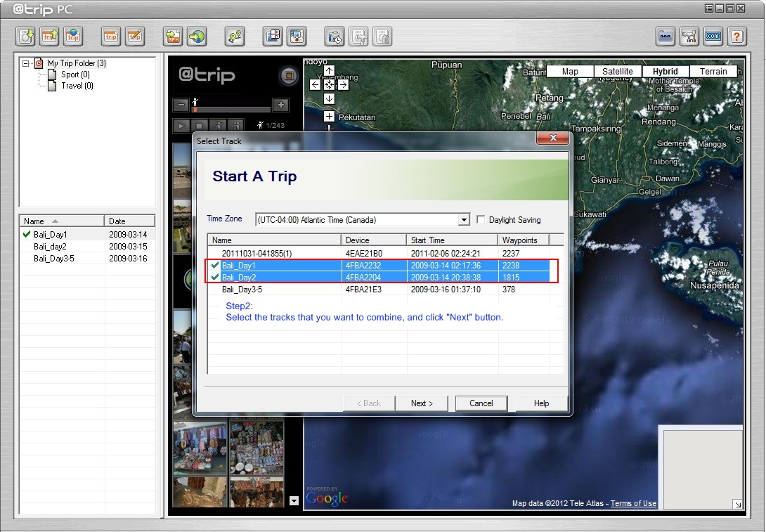Select Bali_Day3-5 in the trip list
The width and height of the screenshot is (766, 532).
[x=87, y=259]
